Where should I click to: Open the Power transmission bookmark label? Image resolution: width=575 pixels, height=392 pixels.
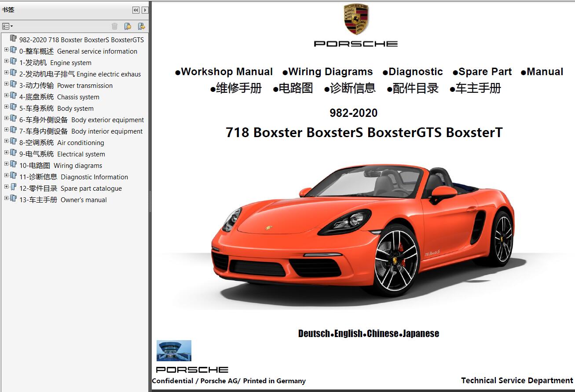tap(66, 86)
